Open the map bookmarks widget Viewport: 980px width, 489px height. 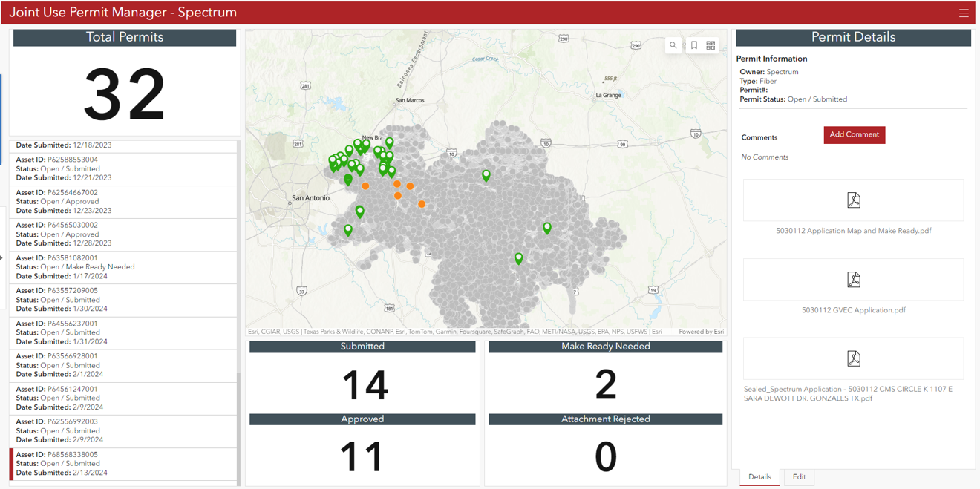coord(693,45)
